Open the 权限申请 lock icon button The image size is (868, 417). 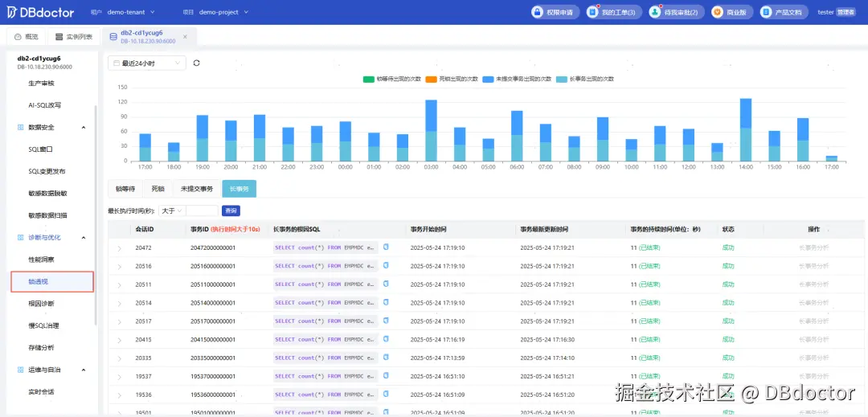[x=555, y=12]
